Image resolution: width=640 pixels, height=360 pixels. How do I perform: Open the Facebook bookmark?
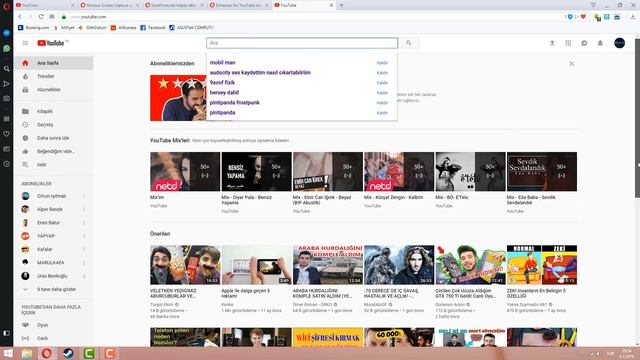pos(153,28)
